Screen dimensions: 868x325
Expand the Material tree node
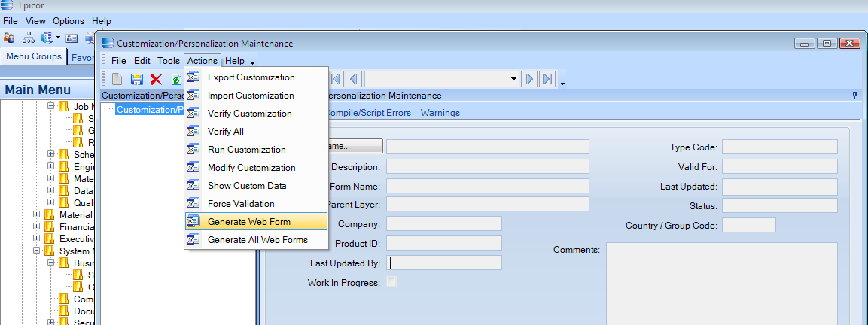click(37, 214)
